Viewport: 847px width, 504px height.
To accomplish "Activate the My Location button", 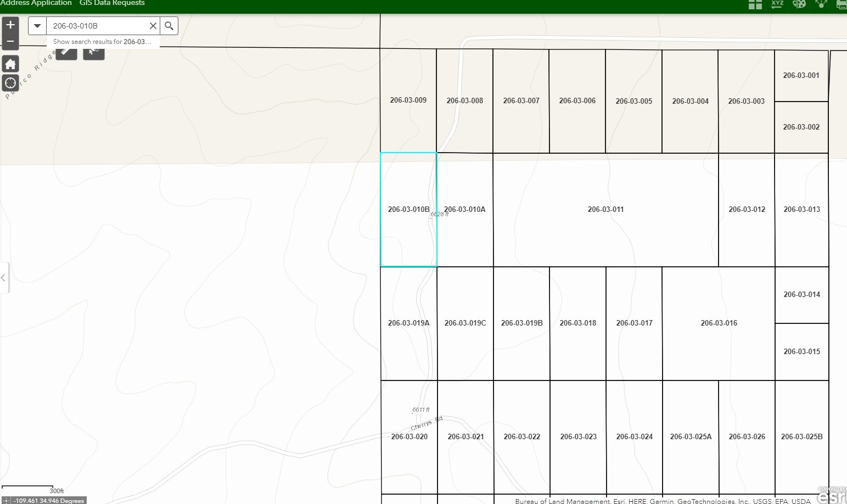I will point(10,83).
